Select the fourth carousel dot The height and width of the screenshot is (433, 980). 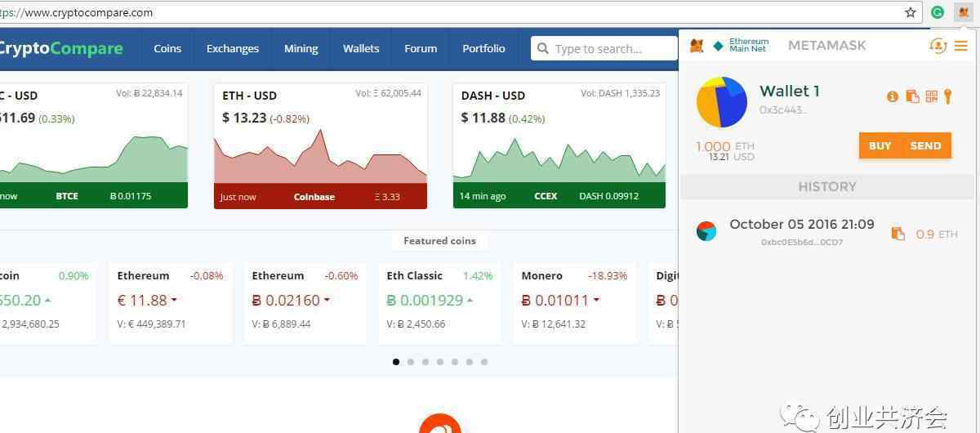440,362
